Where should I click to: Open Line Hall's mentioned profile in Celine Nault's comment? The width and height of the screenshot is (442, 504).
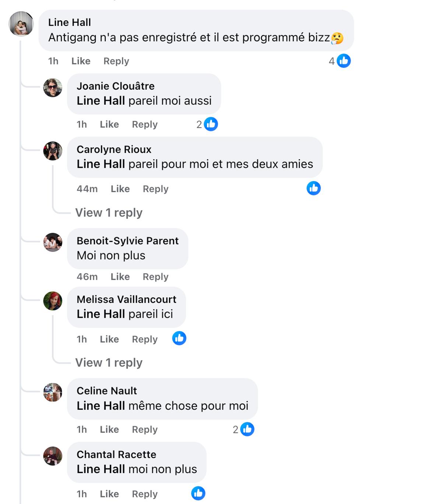pos(101,406)
